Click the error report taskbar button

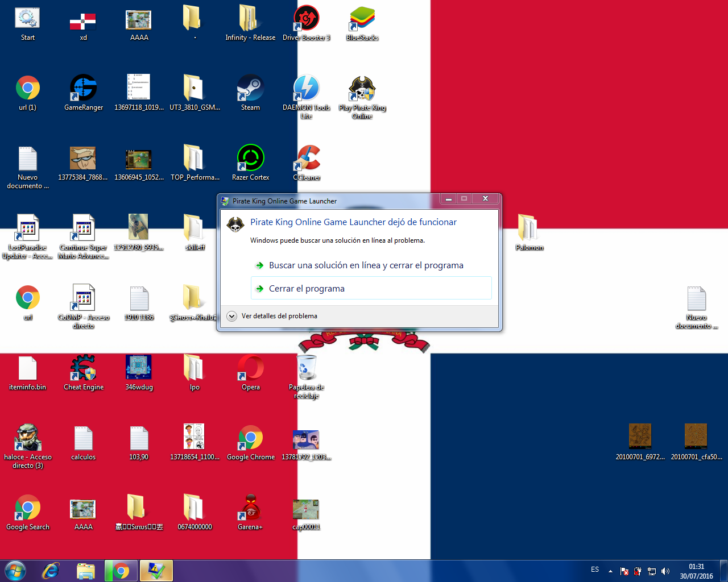tap(156, 571)
